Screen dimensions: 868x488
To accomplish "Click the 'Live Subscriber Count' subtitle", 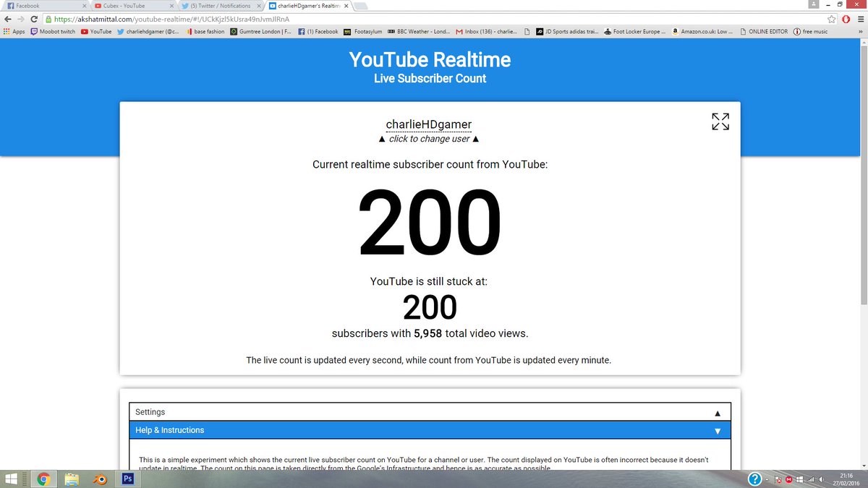I will tap(430, 78).
